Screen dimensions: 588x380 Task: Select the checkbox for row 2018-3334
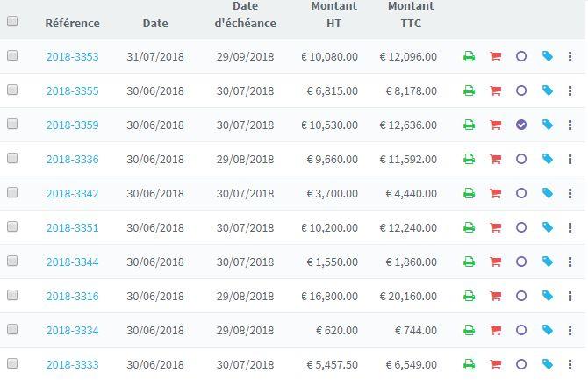click(x=12, y=330)
